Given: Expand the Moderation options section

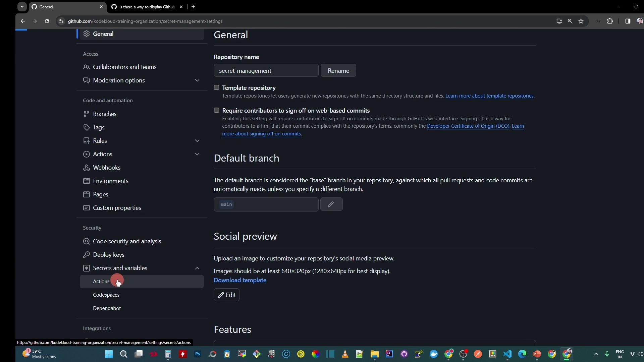Looking at the screenshot, I should pos(197,80).
